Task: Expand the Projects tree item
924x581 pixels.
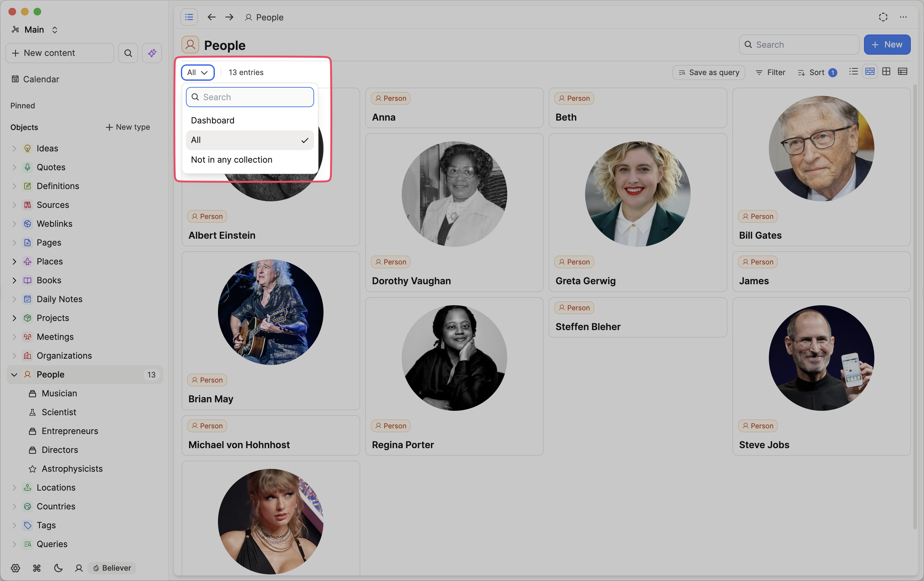Action: 14,318
